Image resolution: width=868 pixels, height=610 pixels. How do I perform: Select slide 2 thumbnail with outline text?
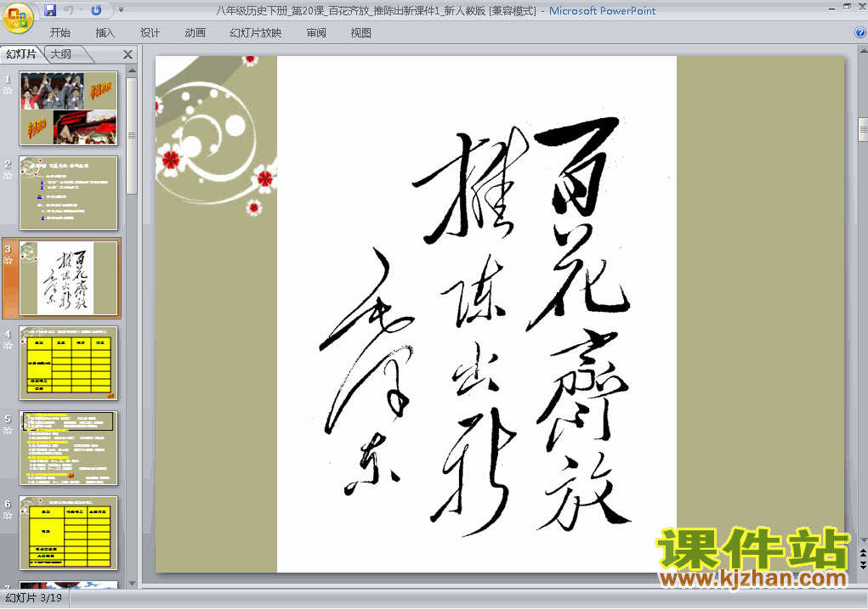point(69,193)
